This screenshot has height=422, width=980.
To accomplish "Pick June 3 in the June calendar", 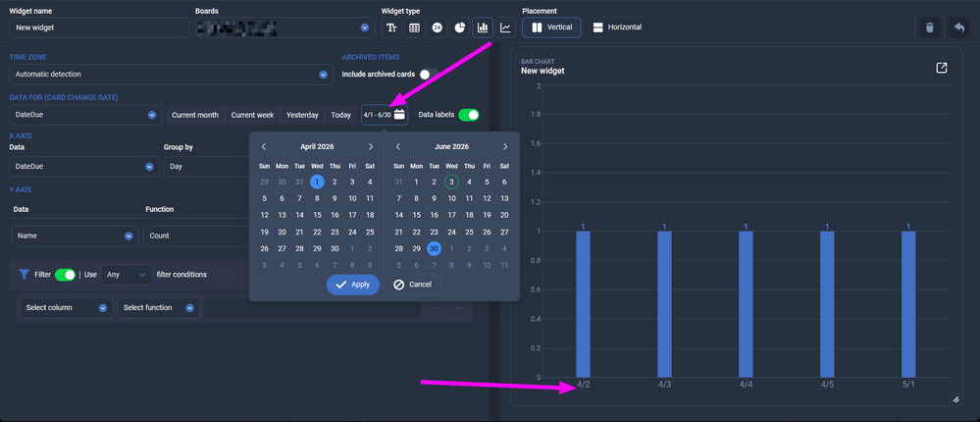I will pos(451,182).
